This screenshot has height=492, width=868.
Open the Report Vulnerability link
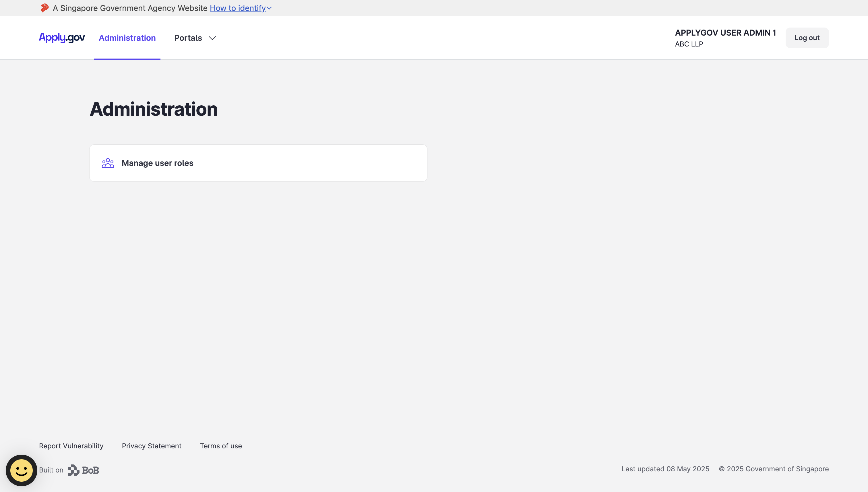pyautogui.click(x=71, y=446)
